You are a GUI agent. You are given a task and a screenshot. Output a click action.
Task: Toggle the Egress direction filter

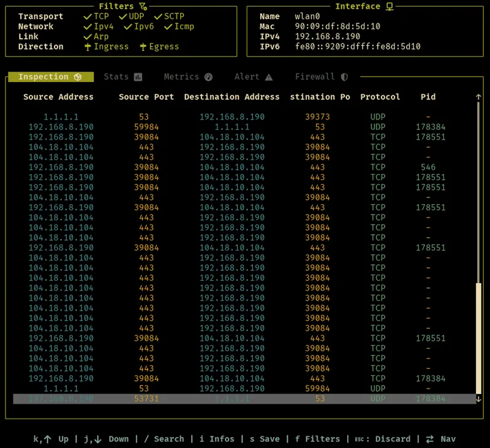click(159, 47)
